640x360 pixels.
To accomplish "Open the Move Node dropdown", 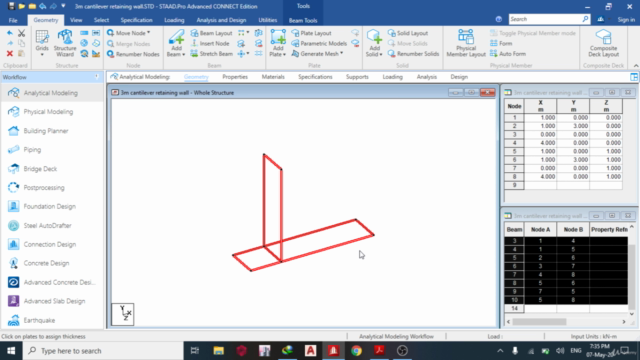I will click(129, 33).
